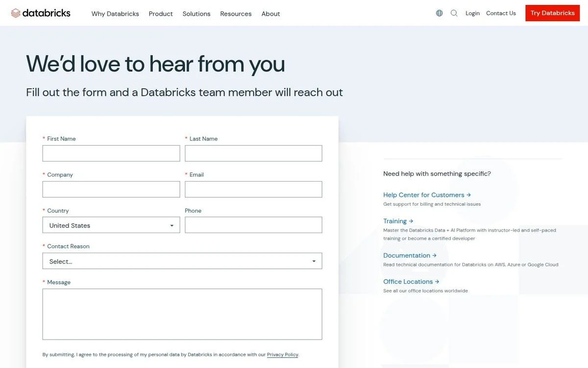588x368 pixels.
Task: Click into the Phone field
Action: point(253,225)
